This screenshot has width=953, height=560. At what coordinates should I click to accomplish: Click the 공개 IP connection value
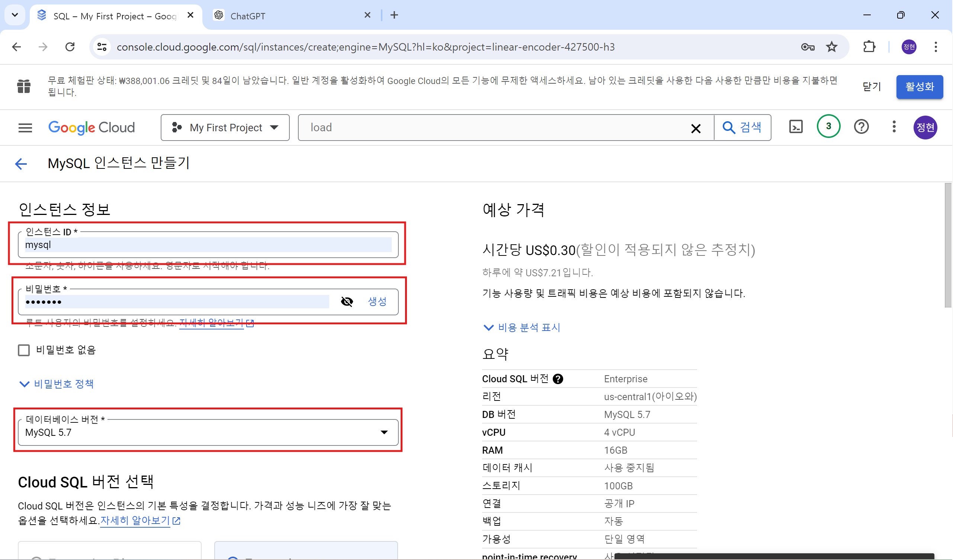pyautogui.click(x=619, y=503)
